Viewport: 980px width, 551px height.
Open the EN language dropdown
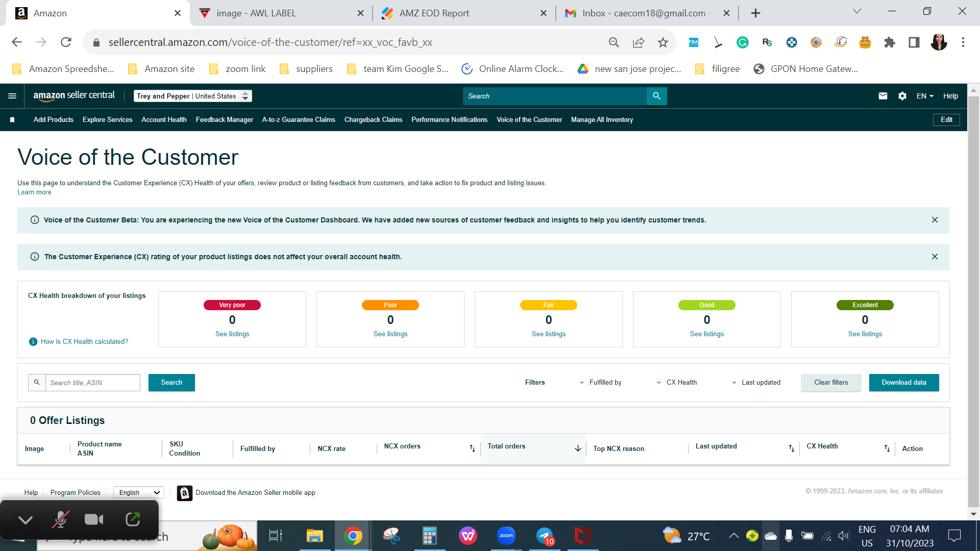(925, 96)
